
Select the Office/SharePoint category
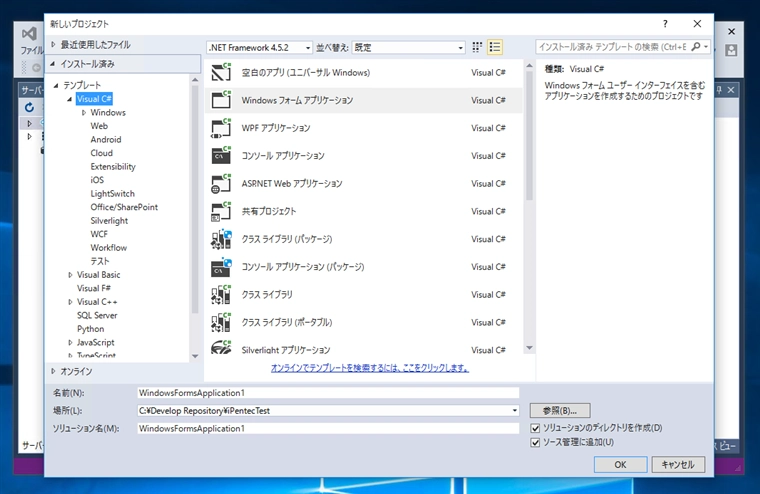124,207
